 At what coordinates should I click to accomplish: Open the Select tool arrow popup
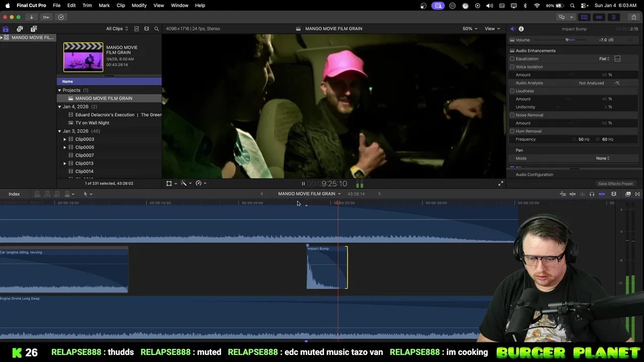(88, 194)
